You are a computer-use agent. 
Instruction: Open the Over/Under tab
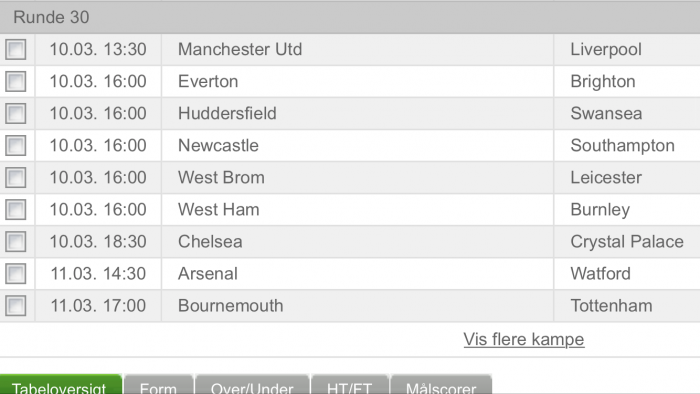coord(252,385)
